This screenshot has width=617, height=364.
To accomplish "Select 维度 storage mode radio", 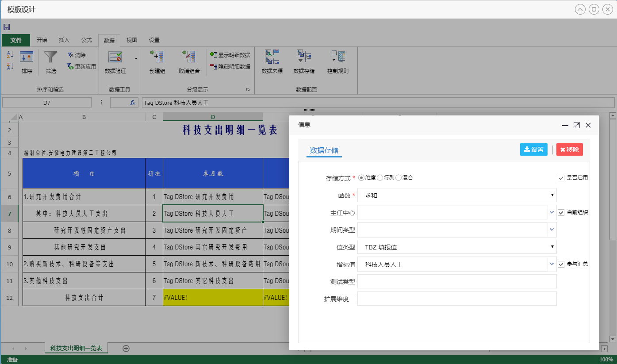I will pos(361,177).
